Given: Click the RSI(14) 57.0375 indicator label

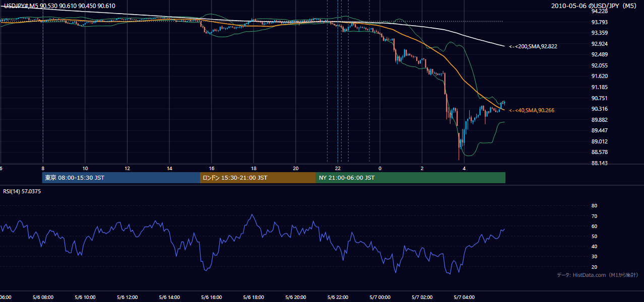Looking at the screenshot, I should coord(22,191).
